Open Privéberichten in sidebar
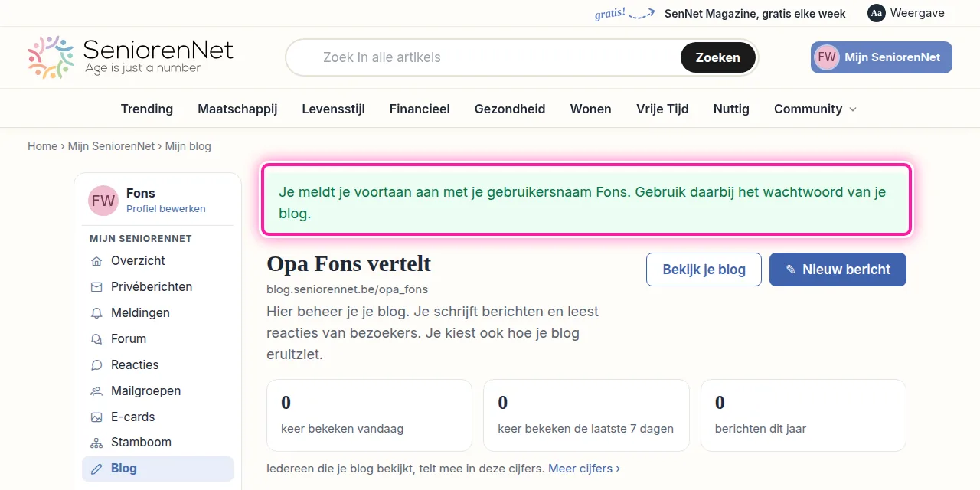This screenshot has height=490, width=980. pos(158,287)
